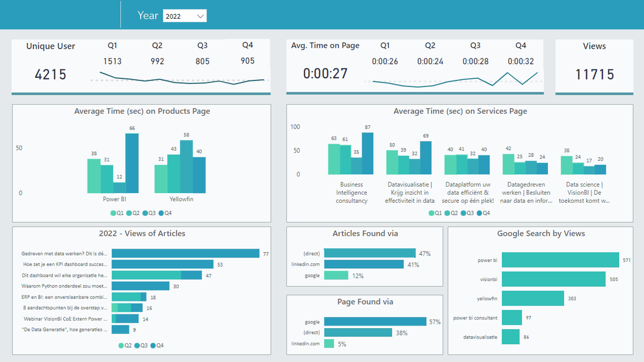
Task: Click the Yellowfin axis label in Products chart
Action: pyautogui.click(x=181, y=199)
